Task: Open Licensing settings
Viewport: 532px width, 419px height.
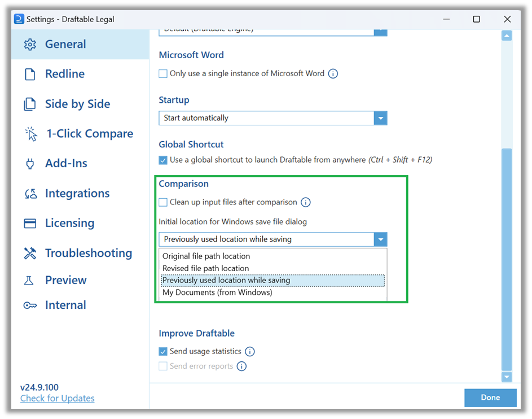Action: [80, 223]
